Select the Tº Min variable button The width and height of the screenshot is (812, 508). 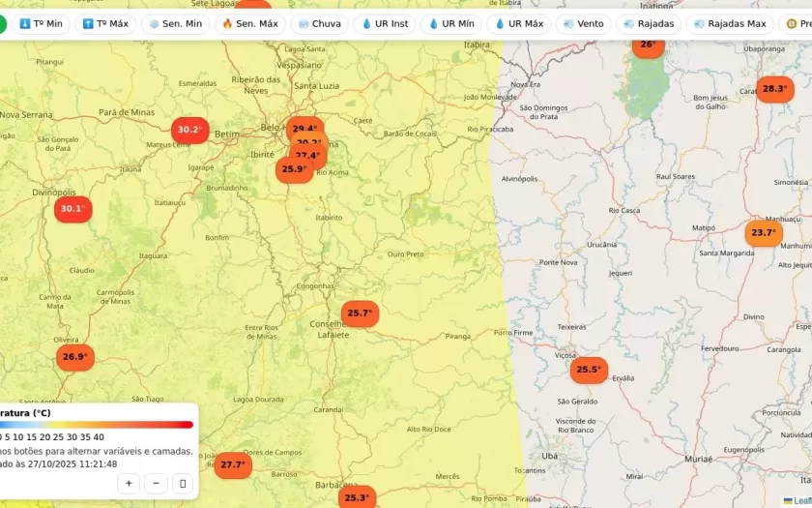tap(41, 24)
